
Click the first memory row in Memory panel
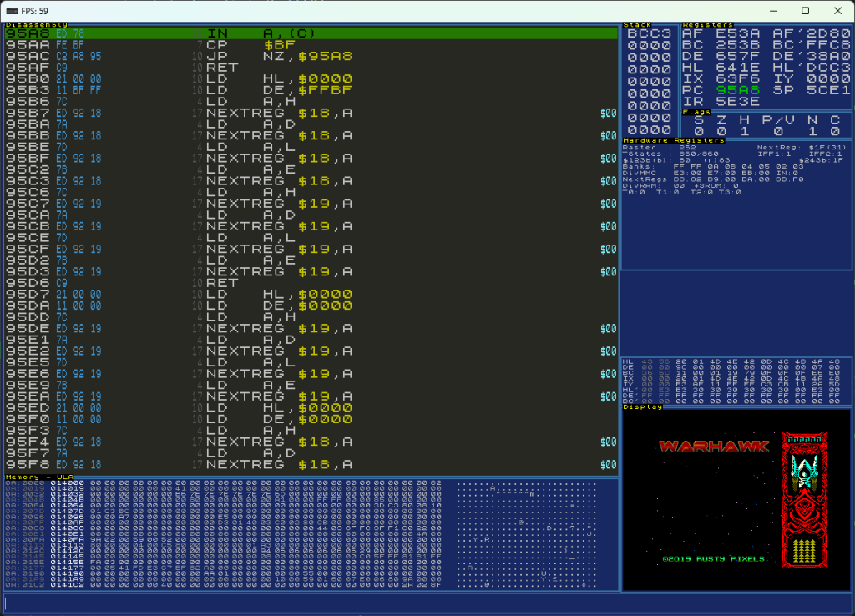(225, 483)
